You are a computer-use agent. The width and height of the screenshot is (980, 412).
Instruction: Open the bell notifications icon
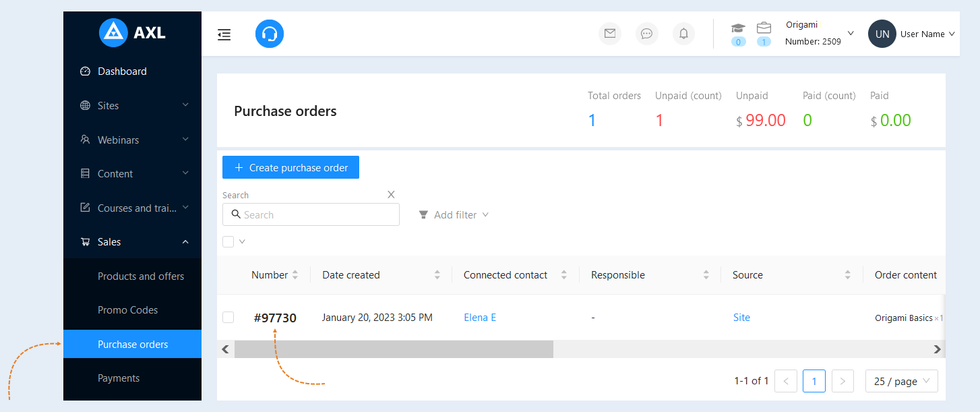(683, 34)
